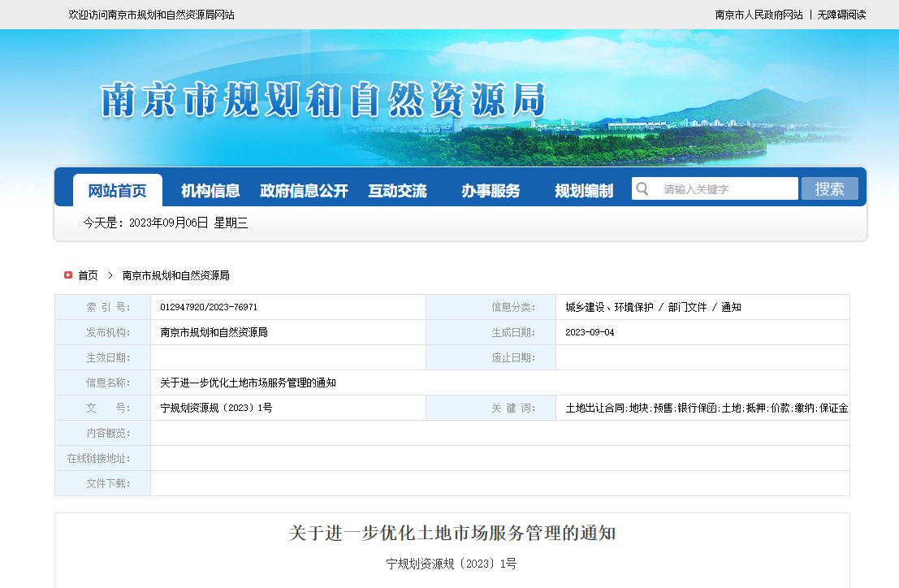Click the breadcrumb chevron arrow separator
This screenshot has height=588, width=899.
tap(110, 275)
